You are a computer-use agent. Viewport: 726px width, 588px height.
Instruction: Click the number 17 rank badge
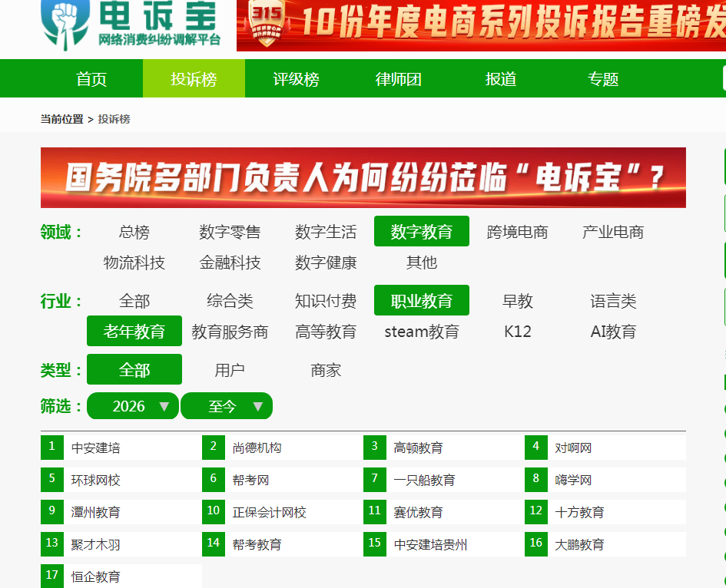[52, 576]
